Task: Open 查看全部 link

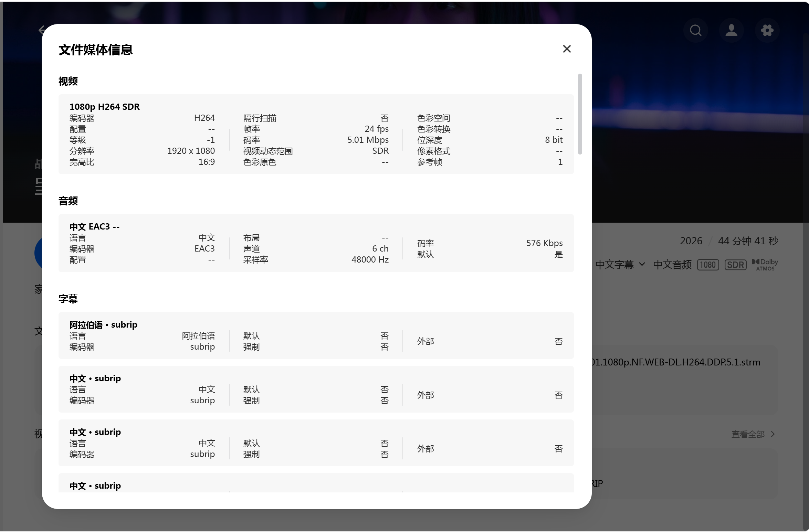Action: pyautogui.click(x=748, y=434)
